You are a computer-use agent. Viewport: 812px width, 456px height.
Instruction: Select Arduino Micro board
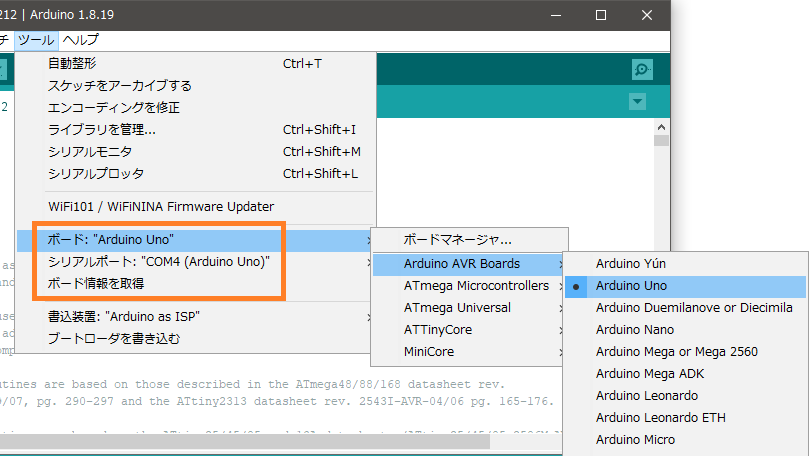pos(686,440)
